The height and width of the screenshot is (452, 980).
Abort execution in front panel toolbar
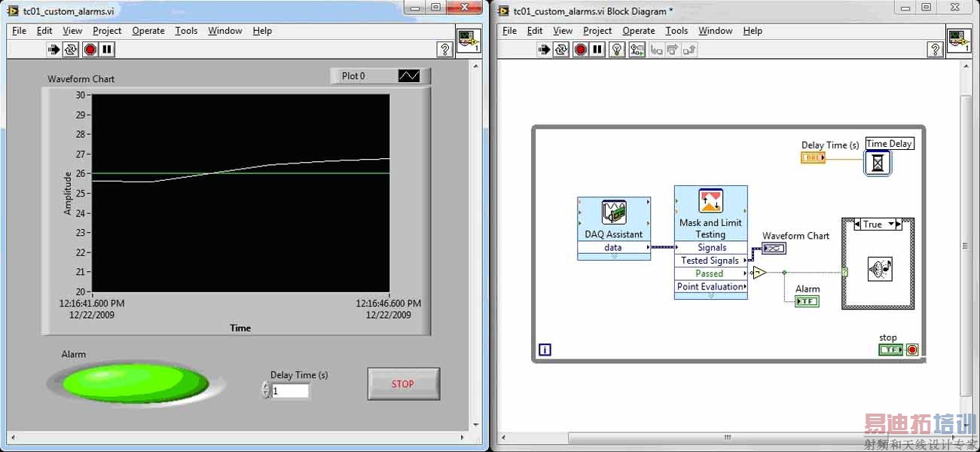click(90, 50)
